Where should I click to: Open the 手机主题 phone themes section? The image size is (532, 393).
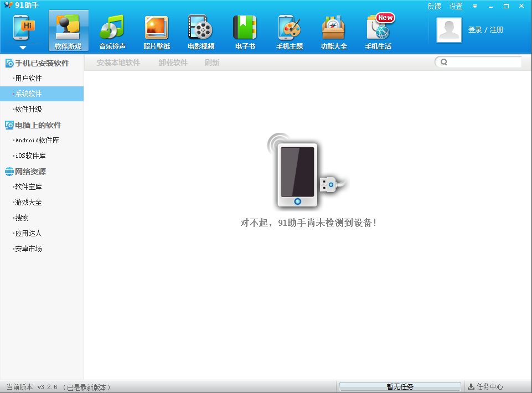pyautogui.click(x=290, y=32)
